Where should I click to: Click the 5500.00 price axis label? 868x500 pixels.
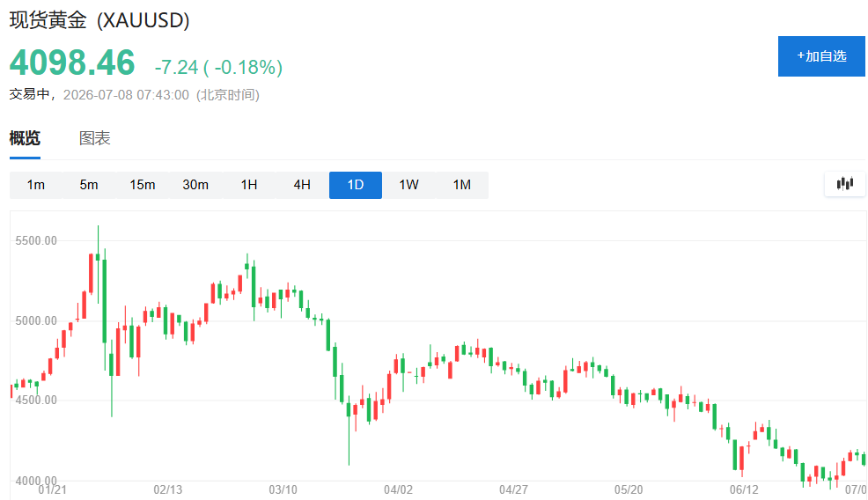point(36,240)
